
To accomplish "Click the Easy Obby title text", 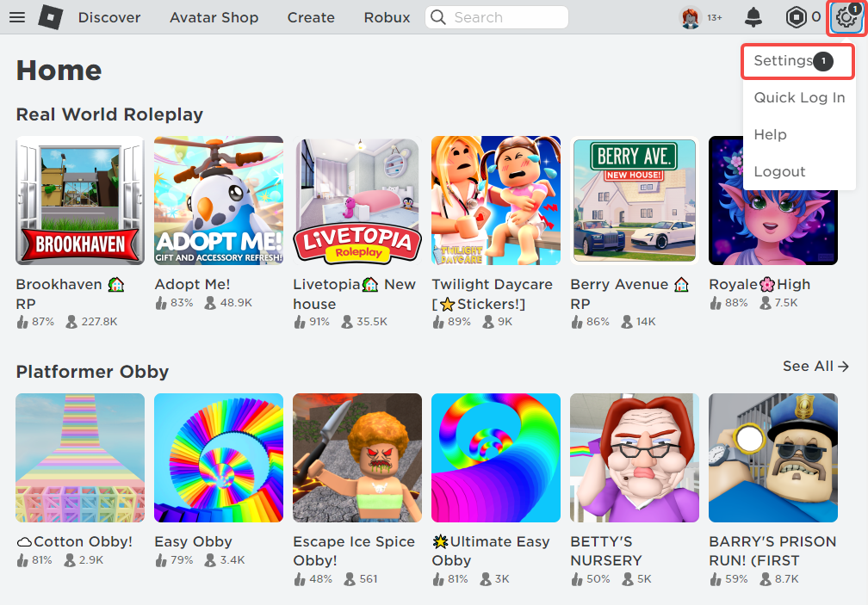I will point(193,541).
